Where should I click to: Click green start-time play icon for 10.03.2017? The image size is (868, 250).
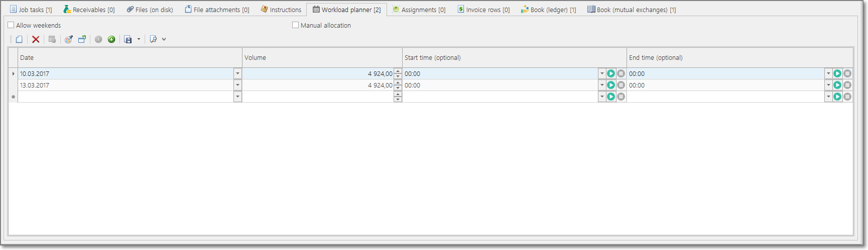coord(611,73)
